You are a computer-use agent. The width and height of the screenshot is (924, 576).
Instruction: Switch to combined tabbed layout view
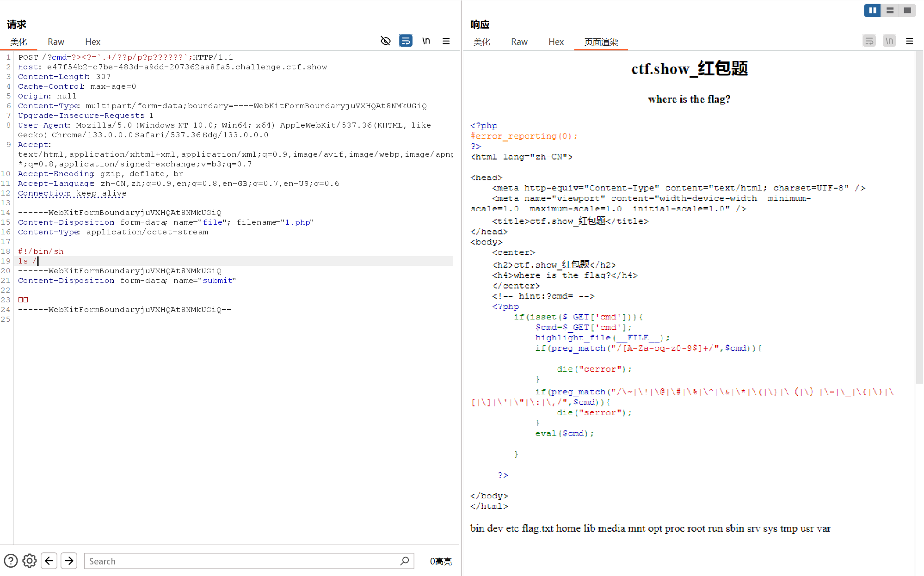(x=907, y=10)
